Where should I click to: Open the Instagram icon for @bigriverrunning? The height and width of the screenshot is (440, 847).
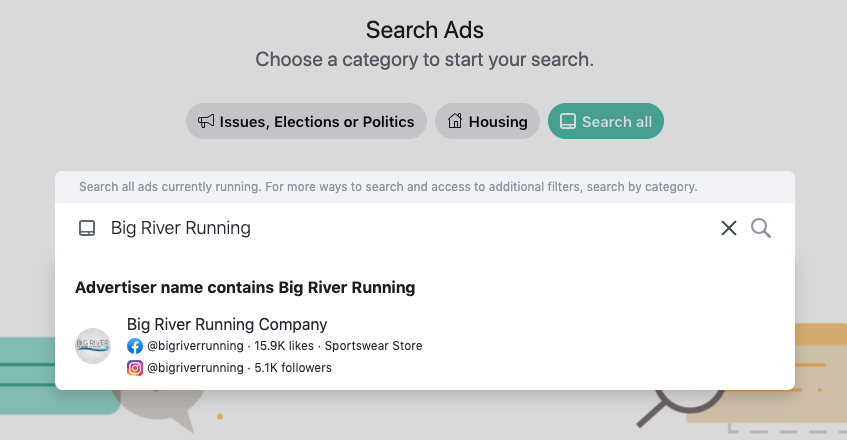click(135, 368)
